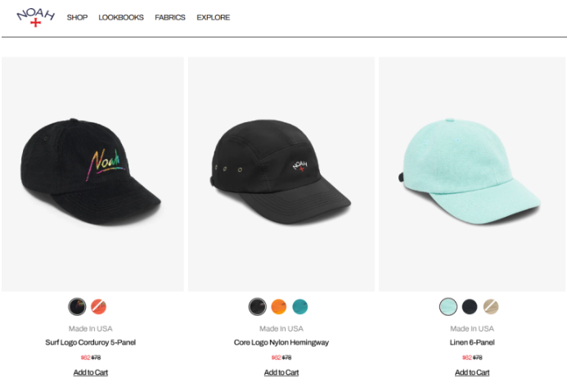View the black corduroy Noah cap image
The image size is (567, 392).
[x=92, y=174]
